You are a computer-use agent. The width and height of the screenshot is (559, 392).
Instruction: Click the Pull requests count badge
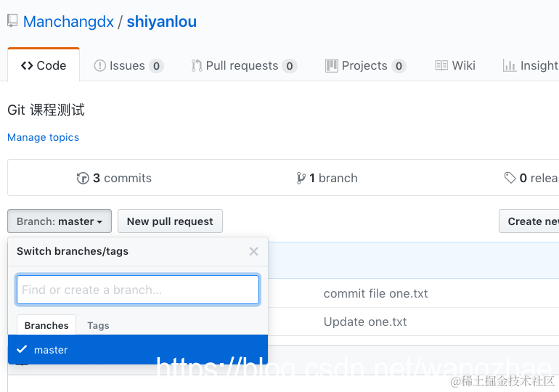290,66
